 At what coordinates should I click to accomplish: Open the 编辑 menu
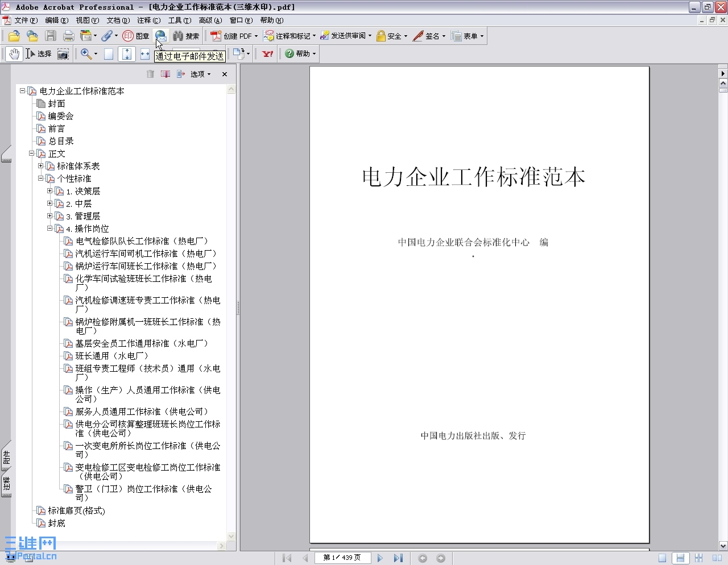tap(56, 20)
